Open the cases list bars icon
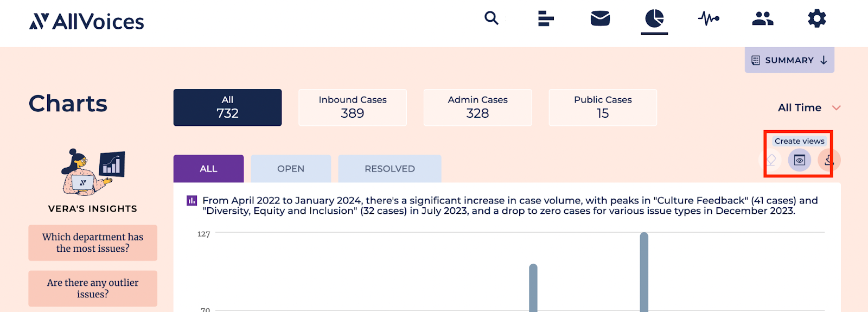This screenshot has height=312, width=868. pyautogui.click(x=546, y=18)
